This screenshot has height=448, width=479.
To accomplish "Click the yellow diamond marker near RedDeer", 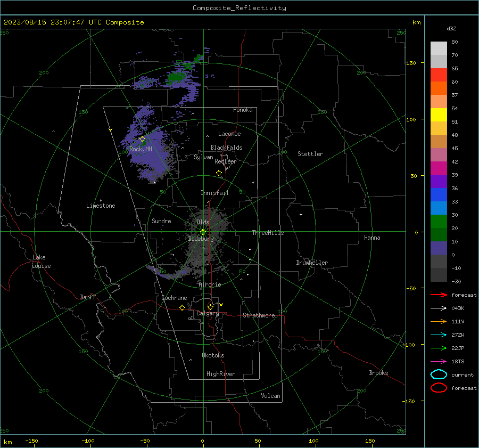I will 219,173.
